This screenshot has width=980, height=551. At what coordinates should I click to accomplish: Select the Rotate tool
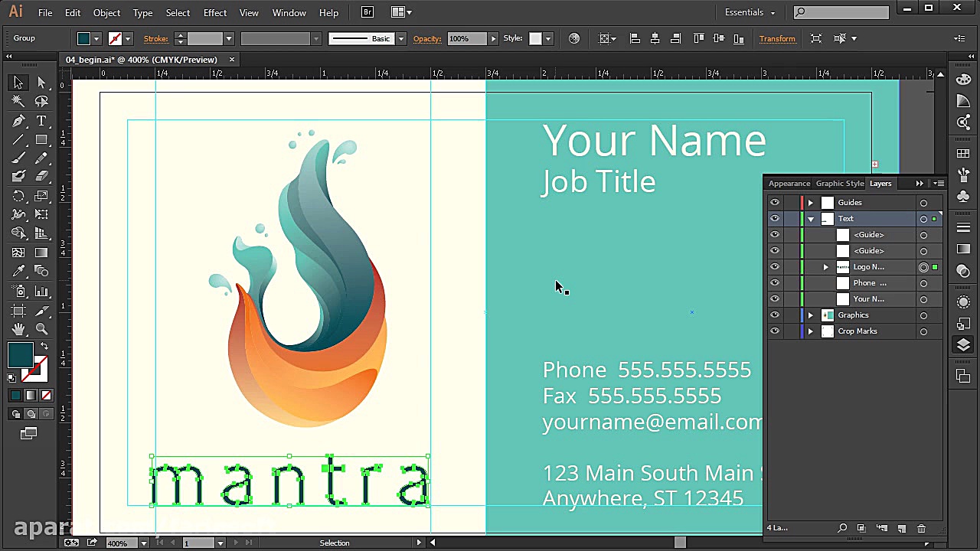19,196
